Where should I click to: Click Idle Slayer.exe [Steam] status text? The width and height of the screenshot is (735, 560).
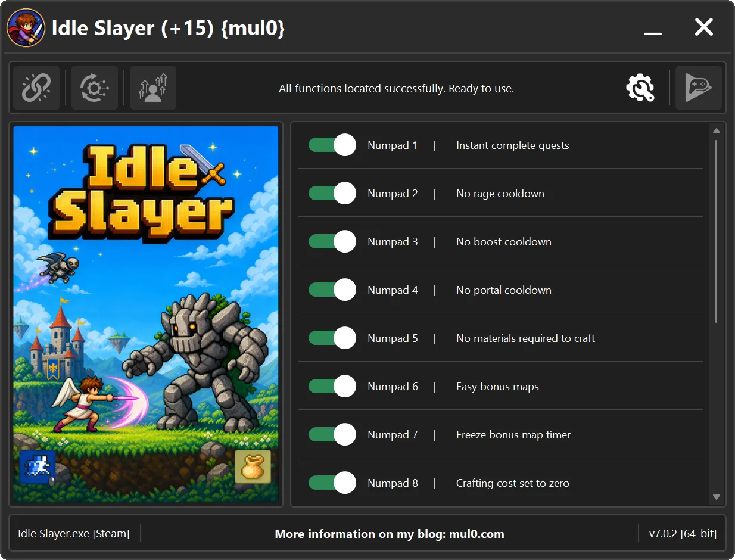[74, 533]
